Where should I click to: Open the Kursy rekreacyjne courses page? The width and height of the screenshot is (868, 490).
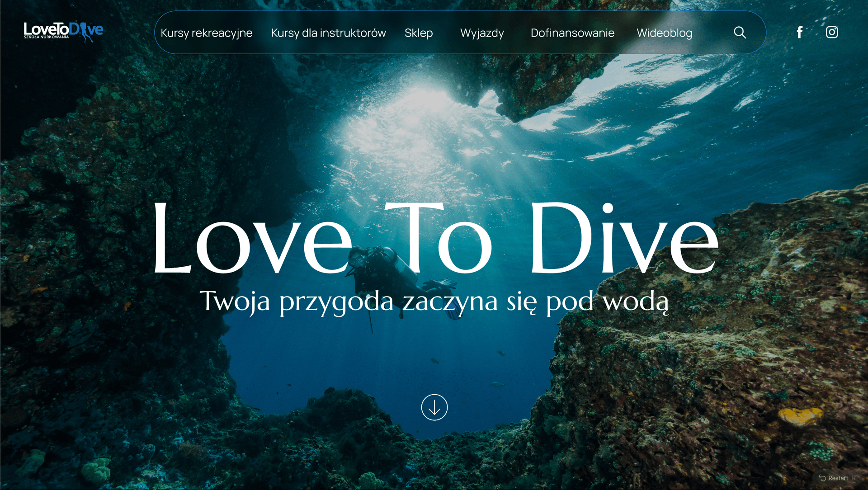[x=207, y=33]
